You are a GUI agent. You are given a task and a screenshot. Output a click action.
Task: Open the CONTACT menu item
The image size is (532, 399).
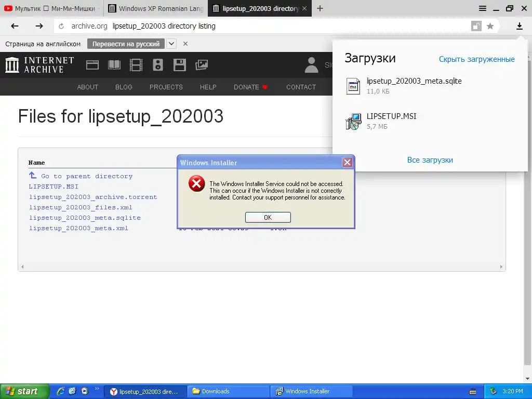301,87
